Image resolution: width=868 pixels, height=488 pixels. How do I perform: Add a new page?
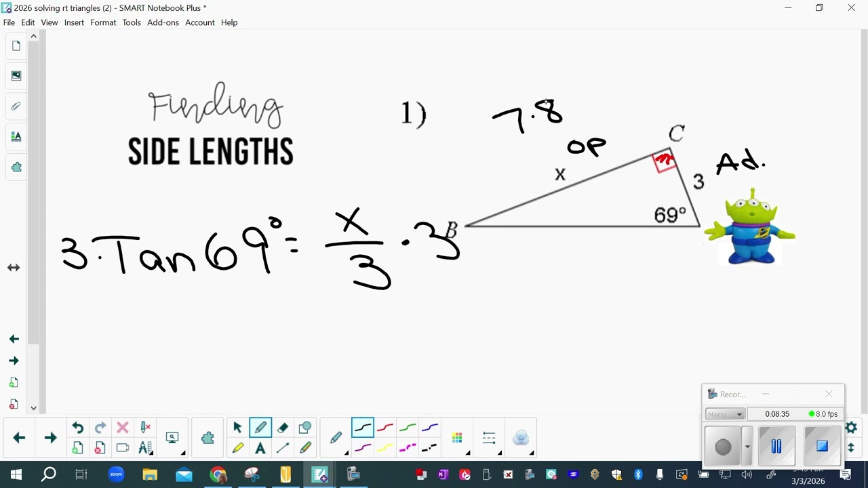(78, 448)
